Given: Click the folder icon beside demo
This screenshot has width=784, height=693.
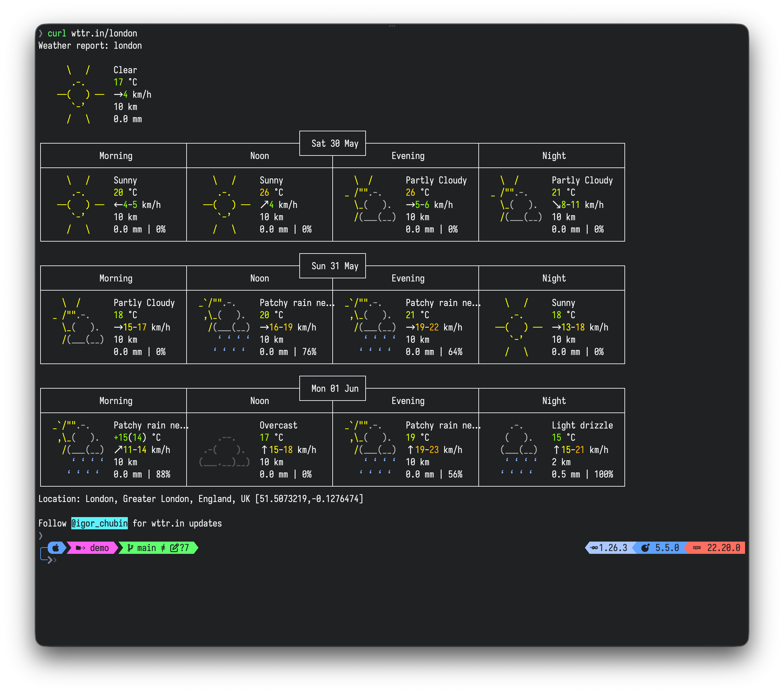Looking at the screenshot, I should pyautogui.click(x=80, y=548).
